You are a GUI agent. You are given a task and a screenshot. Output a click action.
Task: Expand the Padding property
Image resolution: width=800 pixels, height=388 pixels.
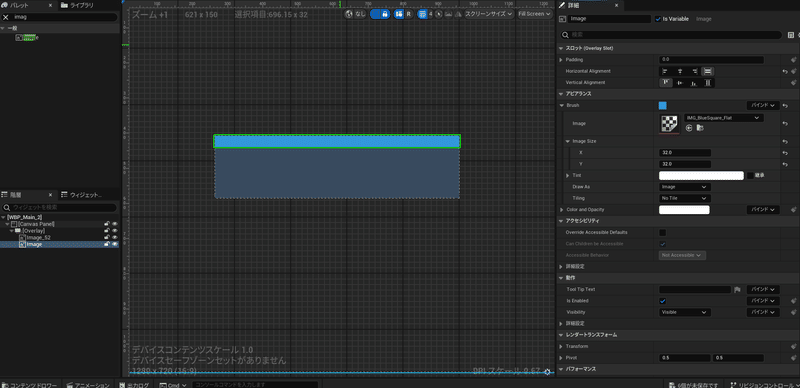click(562, 60)
